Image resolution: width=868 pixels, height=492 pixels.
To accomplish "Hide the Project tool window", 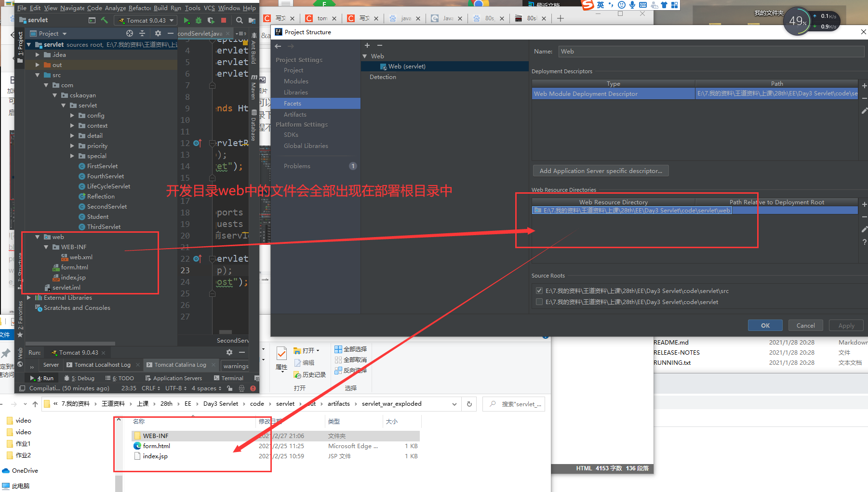I will (170, 33).
